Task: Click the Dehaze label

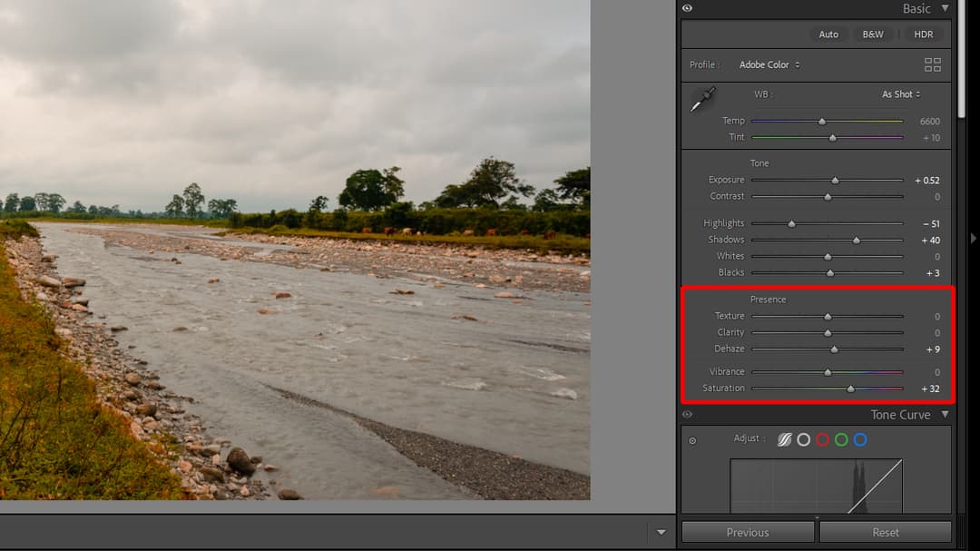Action: tap(730, 349)
